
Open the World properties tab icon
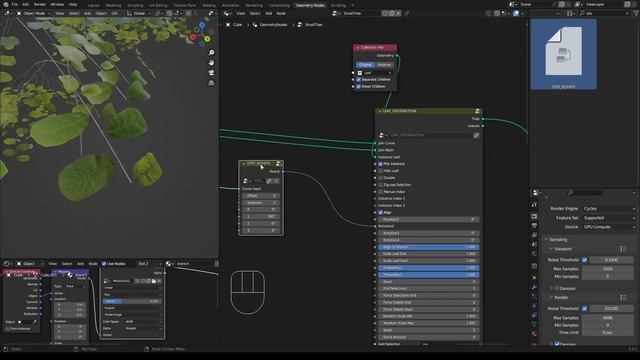click(534, 254)
